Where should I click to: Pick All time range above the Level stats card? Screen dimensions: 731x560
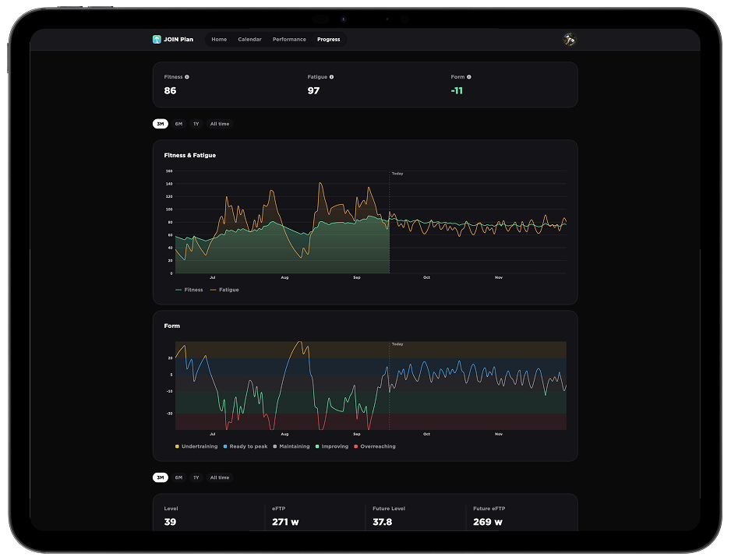(220, 477)
